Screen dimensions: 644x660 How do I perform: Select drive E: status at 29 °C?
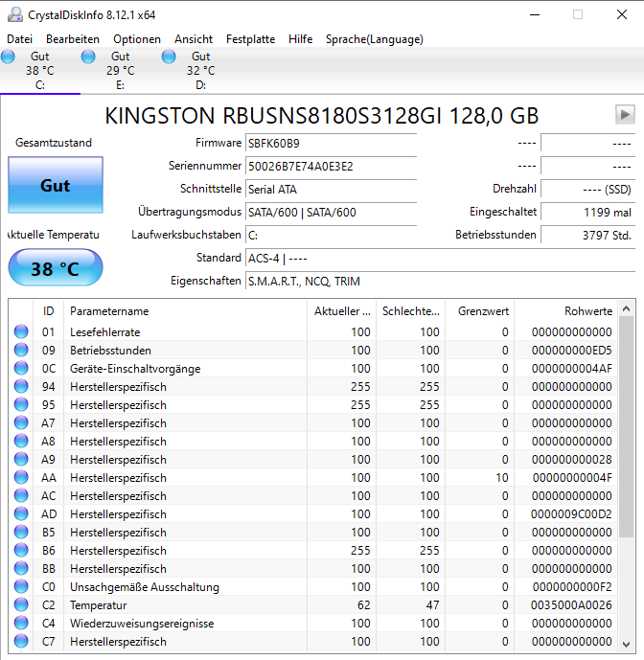pos(121,70)
